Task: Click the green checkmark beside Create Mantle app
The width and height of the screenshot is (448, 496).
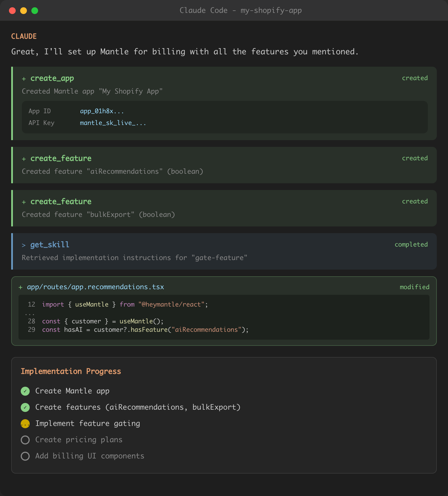Action: [25, 391]
